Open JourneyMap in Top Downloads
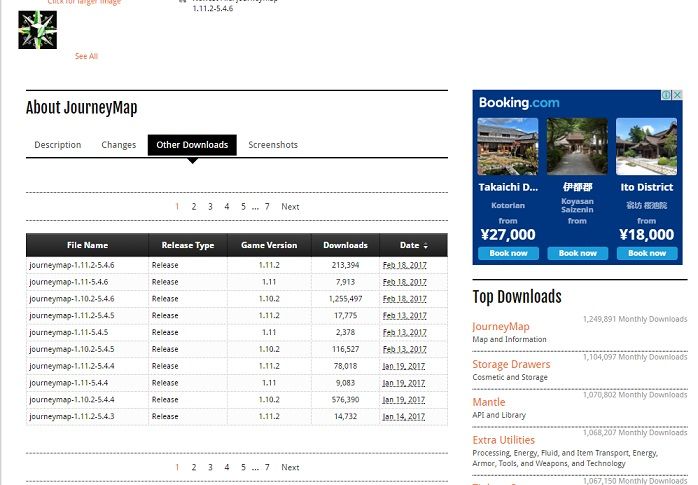Screen dimensions: 698x485 coord(501,327)
